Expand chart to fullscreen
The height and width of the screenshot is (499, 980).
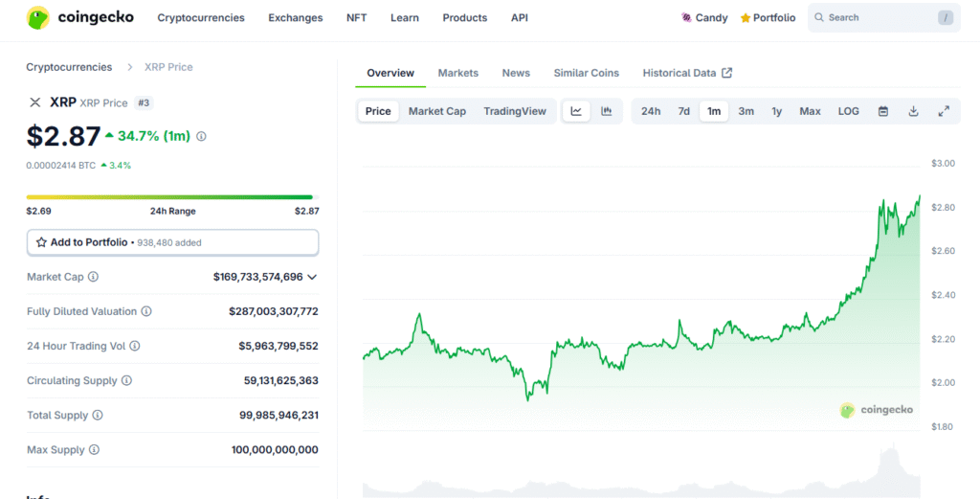coord(944,111)
